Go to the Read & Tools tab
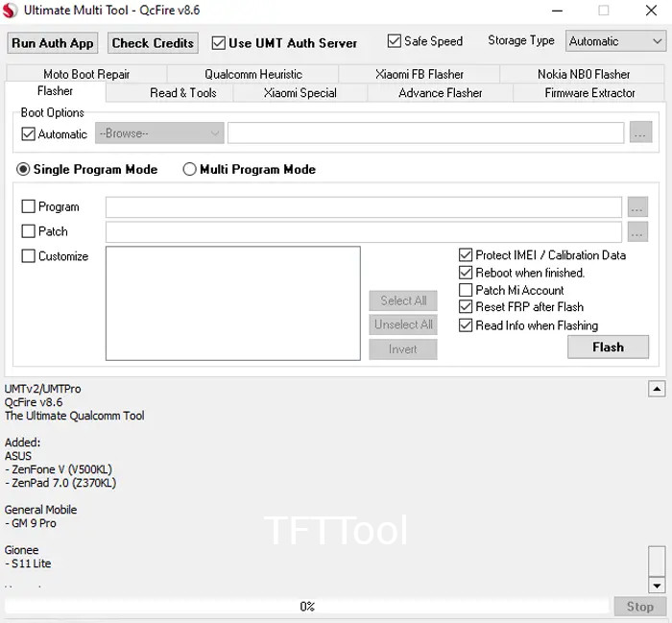The image size is (672, 623). tap(182, 93)
